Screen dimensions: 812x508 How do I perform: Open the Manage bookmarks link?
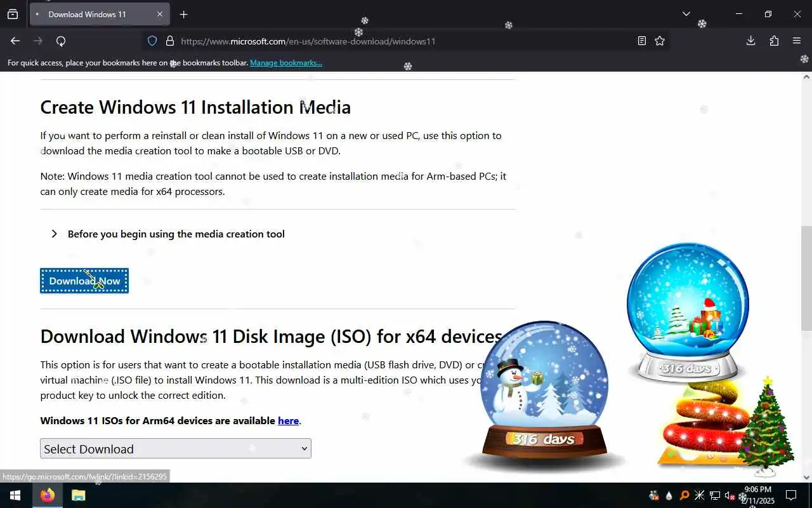[286, 63]
